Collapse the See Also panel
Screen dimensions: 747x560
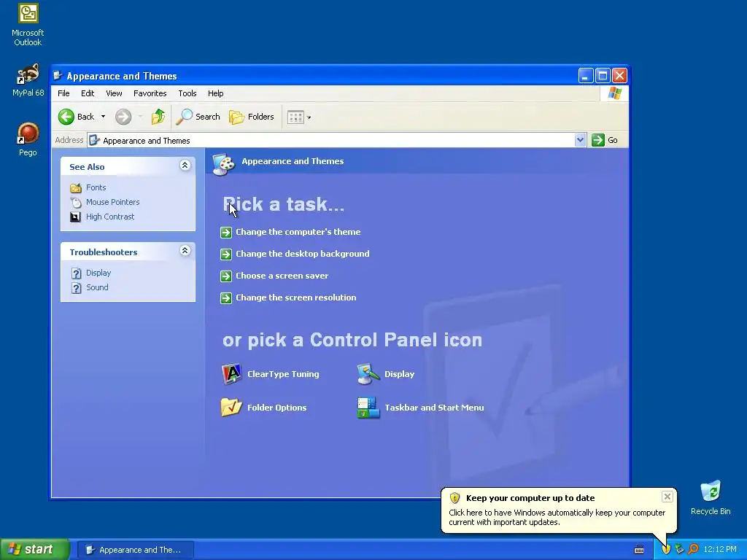click(185, 166)
